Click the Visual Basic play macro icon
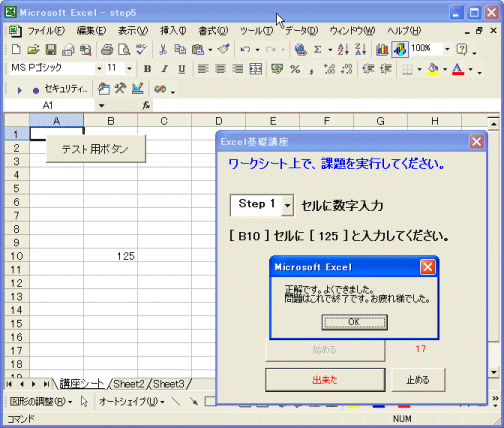 click(x=19, y=90)
